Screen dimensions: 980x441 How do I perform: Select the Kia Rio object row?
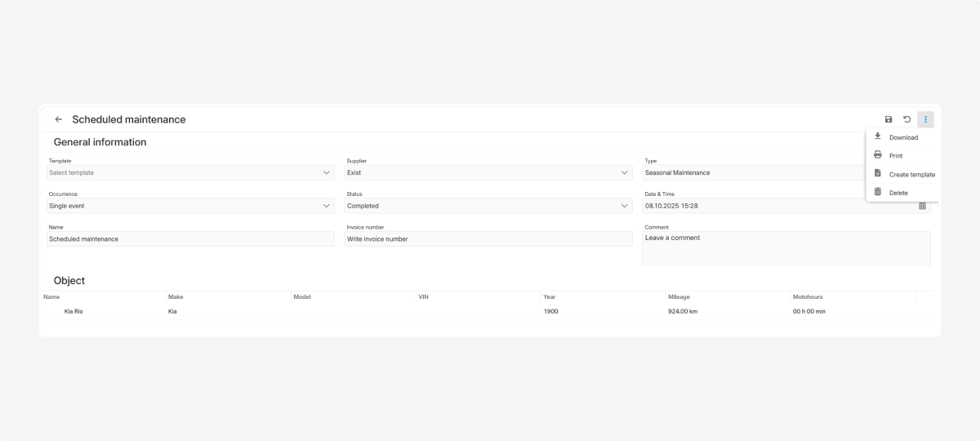73,311
